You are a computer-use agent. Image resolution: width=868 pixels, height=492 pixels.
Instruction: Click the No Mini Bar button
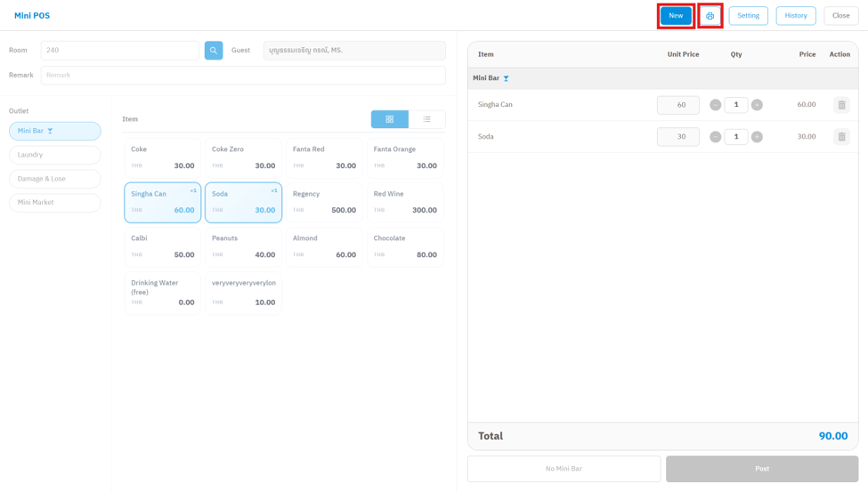click(x=564, y=469)
